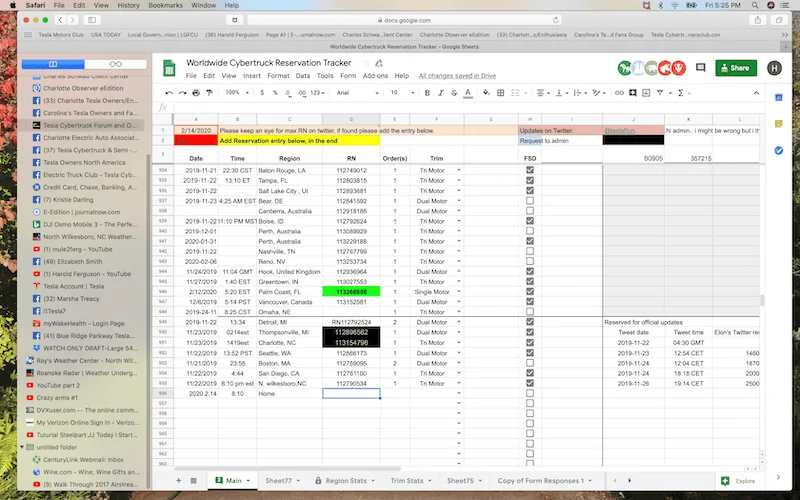Screen dimensions: 800x500
Task: Click the Insert link icon
Action: 619,93
